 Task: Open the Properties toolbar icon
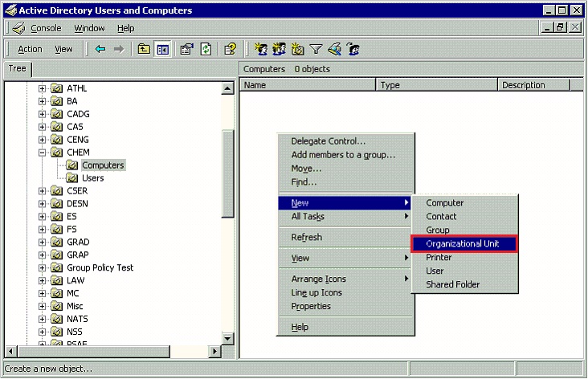(186, 49)
